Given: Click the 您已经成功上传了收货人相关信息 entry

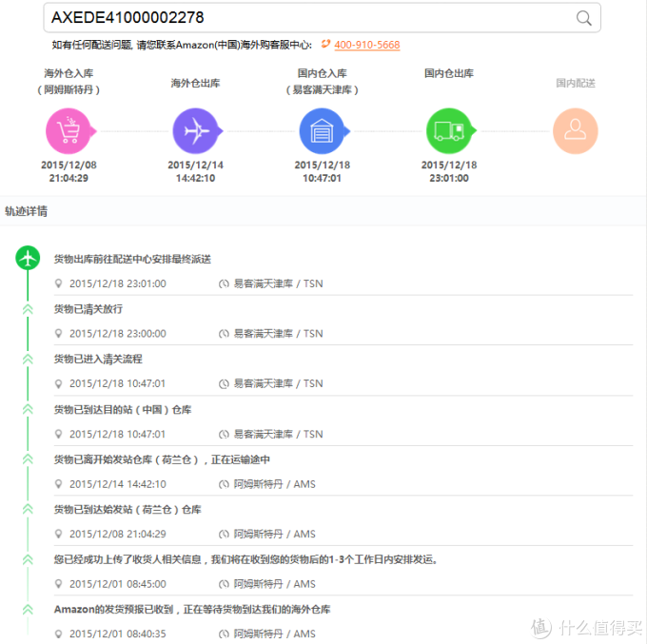Looking at the screenshot, I should [x=245, y=559].
